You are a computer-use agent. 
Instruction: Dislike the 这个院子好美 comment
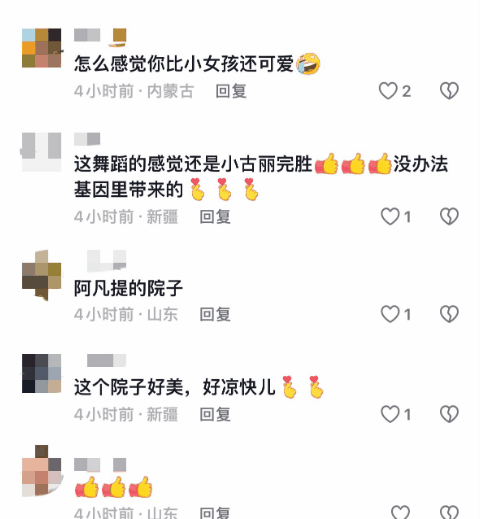pyautogui.click(x=449, y=414)
